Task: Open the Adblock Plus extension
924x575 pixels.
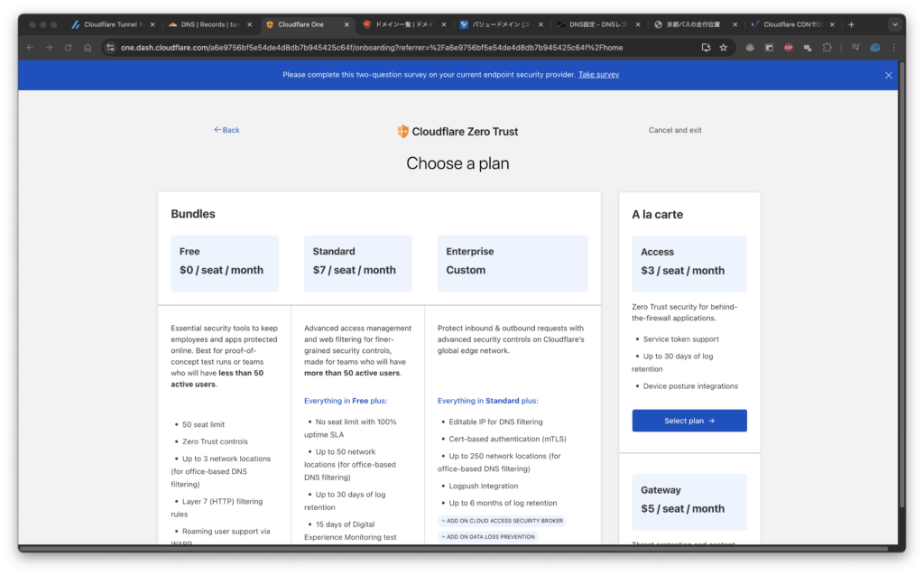Action: tap(789, 48)
